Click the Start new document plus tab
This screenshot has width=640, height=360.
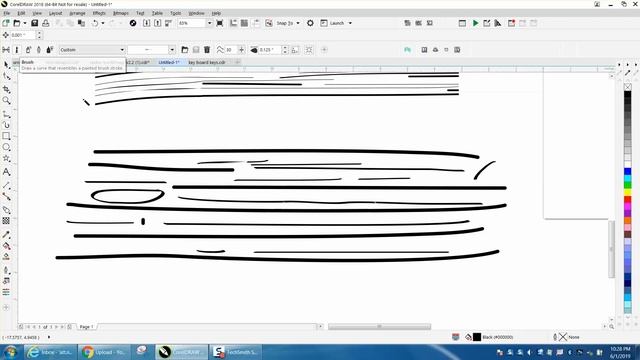point(238,62)
